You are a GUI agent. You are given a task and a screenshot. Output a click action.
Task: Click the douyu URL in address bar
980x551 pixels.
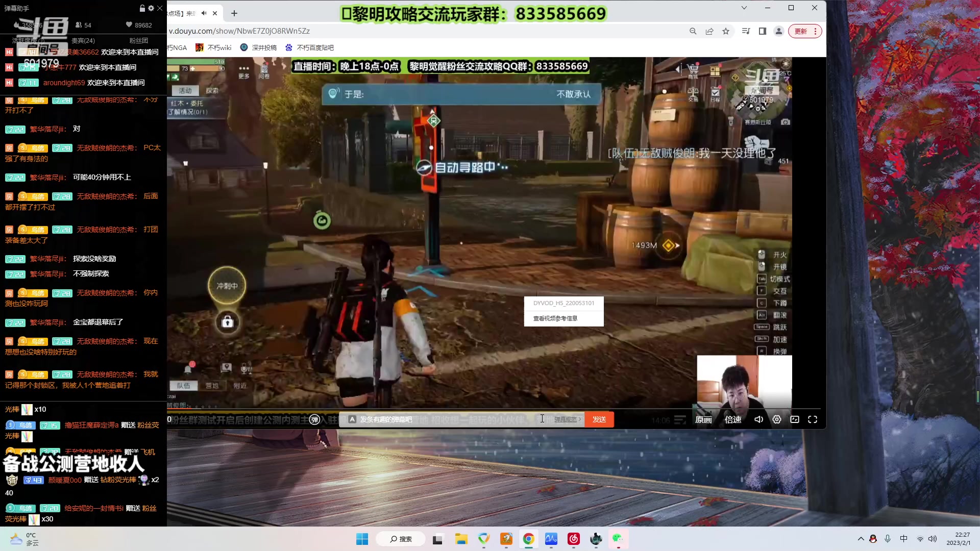click(x=239, y=31)
